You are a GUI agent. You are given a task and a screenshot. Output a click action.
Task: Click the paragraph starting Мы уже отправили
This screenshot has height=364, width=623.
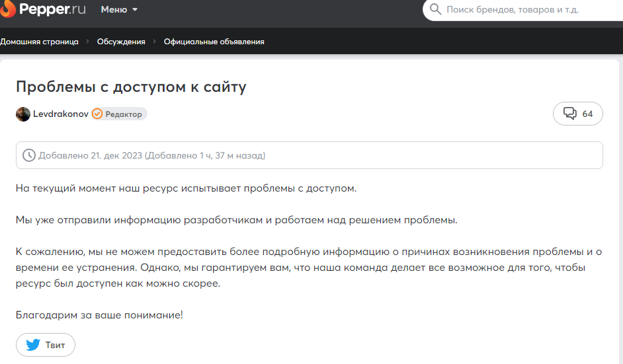pos(236,220)
